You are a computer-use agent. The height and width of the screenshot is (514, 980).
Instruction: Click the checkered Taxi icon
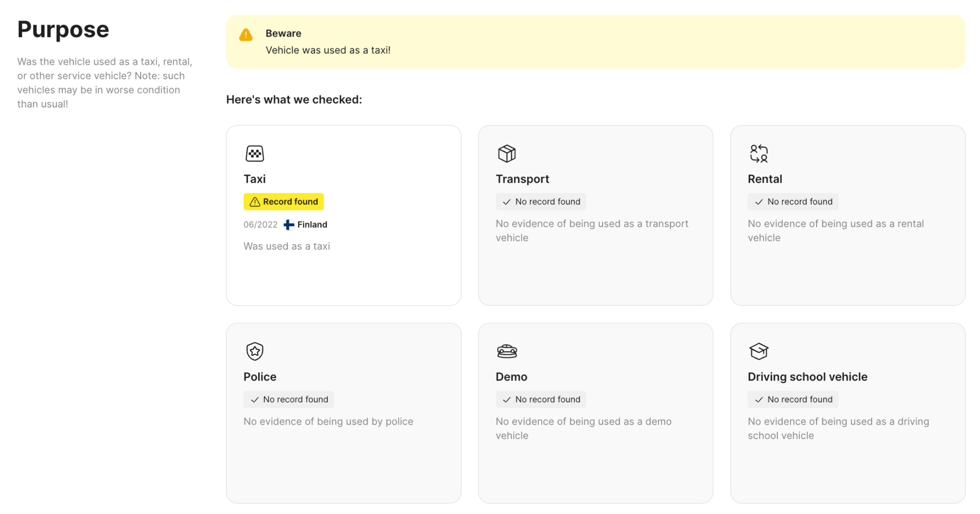tap(254, 154)
